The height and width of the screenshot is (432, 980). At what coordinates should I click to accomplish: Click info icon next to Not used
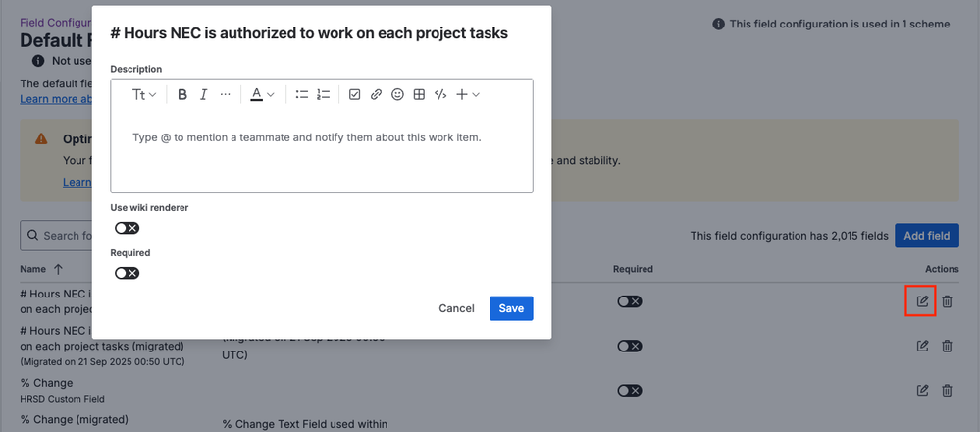[39, 61]
